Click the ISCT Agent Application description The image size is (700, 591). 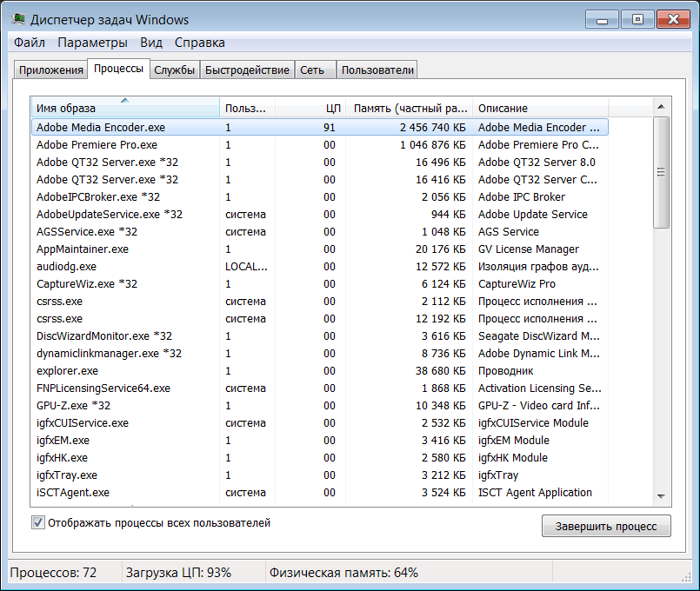tap(536, 493)
